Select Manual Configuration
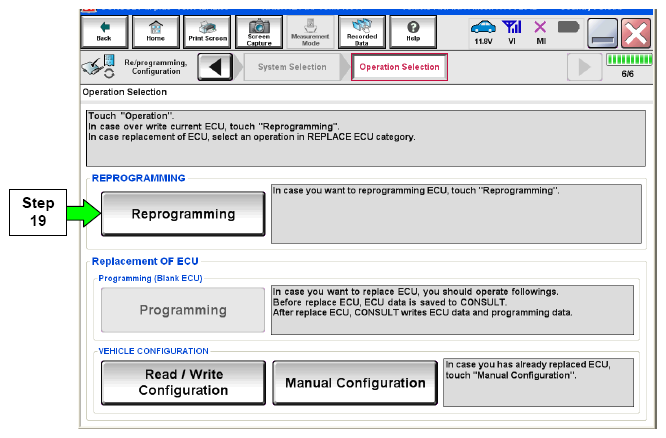 coord(355,383)
